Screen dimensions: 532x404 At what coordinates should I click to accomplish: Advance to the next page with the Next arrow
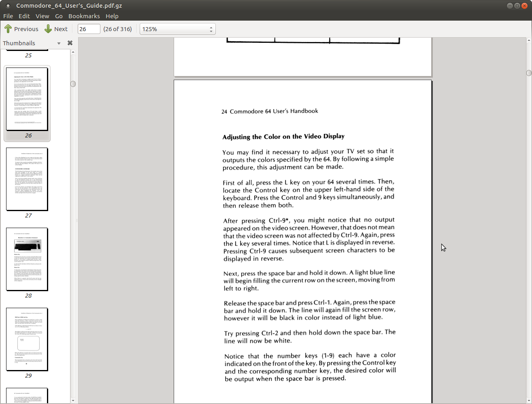point(56,29)
